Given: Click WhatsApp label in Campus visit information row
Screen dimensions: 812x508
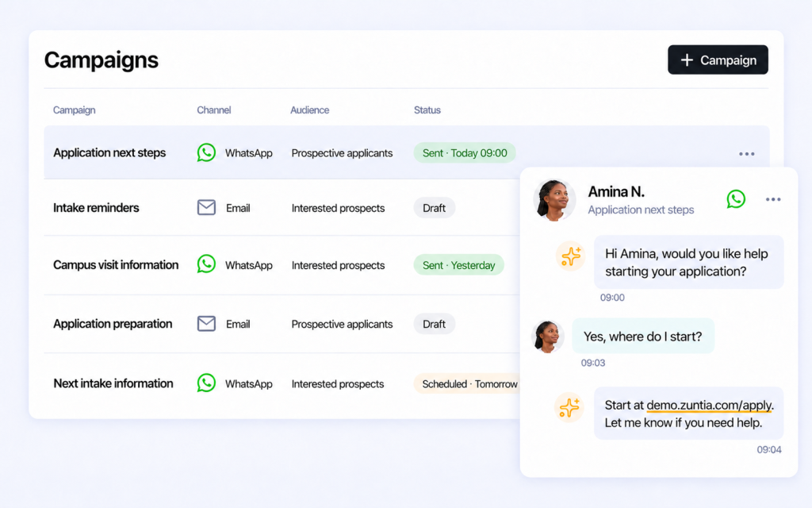Looking at the screenshot, I should [x=248, y=265].
